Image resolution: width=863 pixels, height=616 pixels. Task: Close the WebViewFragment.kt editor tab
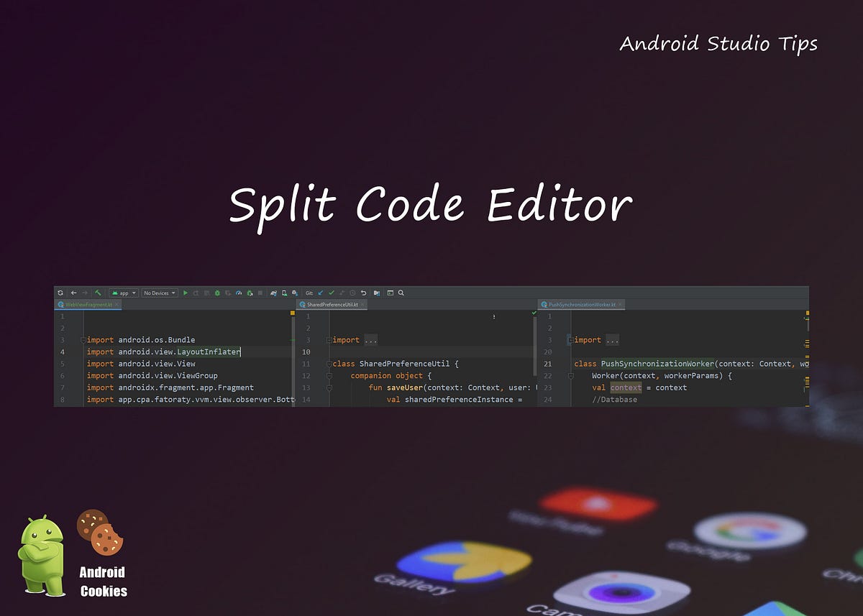click(115, 305)
